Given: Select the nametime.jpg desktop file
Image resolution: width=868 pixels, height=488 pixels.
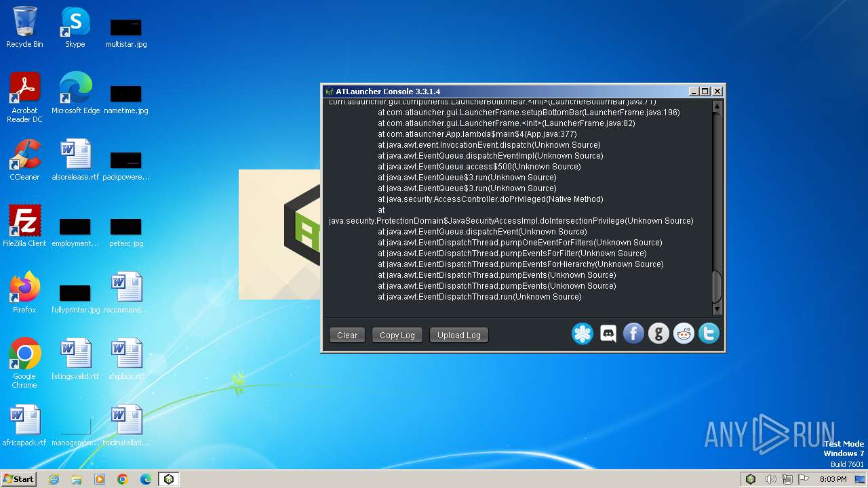Looking at the screenshot, I should point(126,99).
